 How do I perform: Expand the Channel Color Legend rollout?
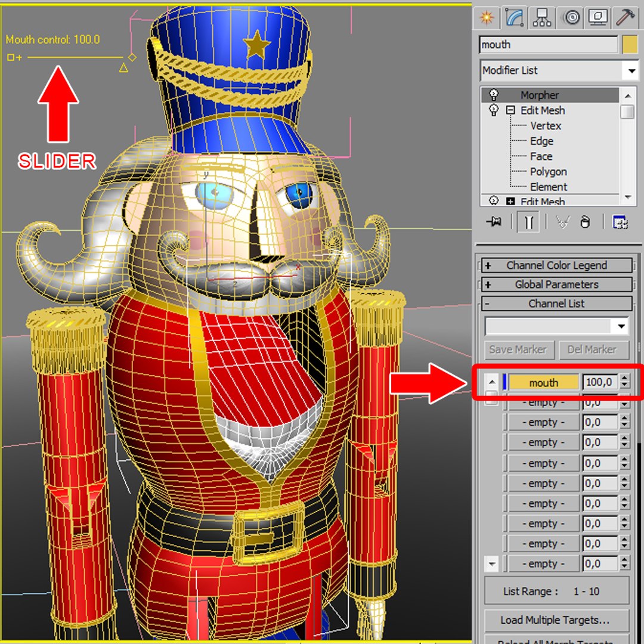(x=556, y=265)
